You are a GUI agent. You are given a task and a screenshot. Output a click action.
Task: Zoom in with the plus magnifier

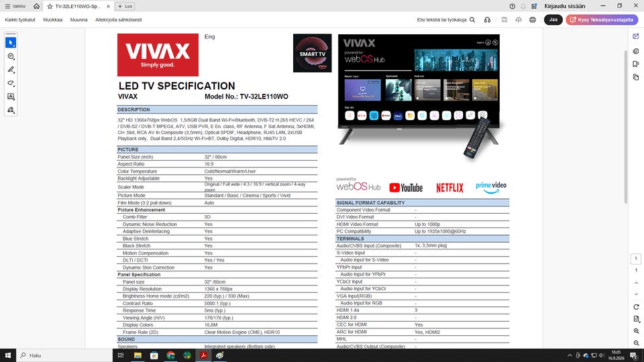(x=636, y=330)
